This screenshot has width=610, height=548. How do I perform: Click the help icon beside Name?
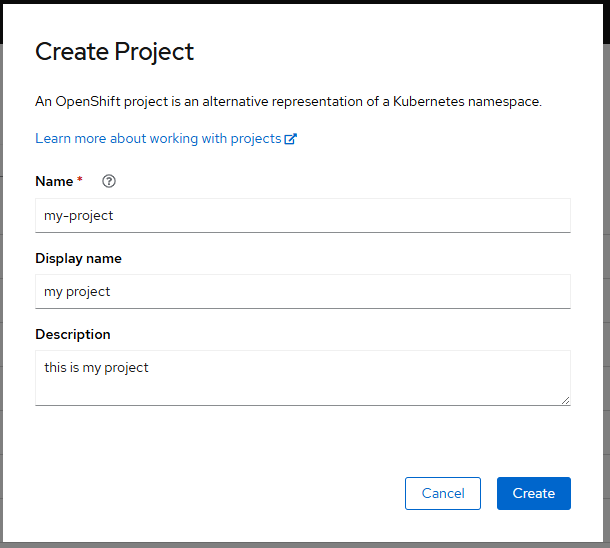click(x=109, y=181)
